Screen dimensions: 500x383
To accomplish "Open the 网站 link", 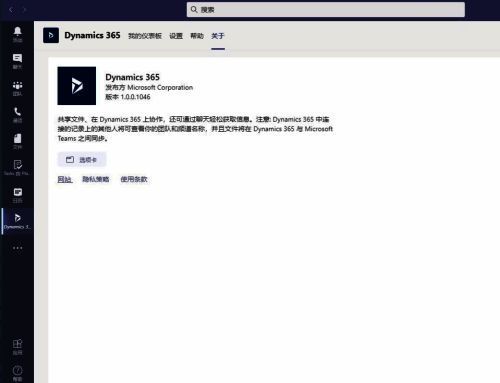I will click(x=65, y=179).
